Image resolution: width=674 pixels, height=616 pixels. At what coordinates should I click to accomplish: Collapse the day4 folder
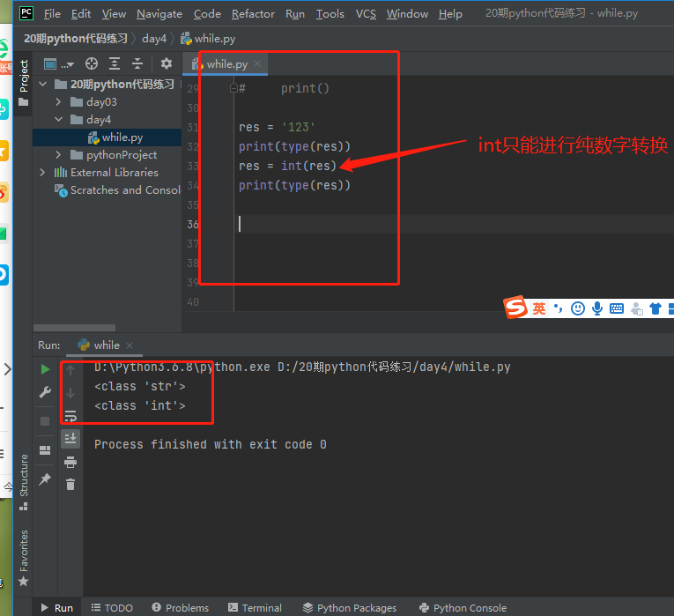pyautogui.click(x=58, y=119)
